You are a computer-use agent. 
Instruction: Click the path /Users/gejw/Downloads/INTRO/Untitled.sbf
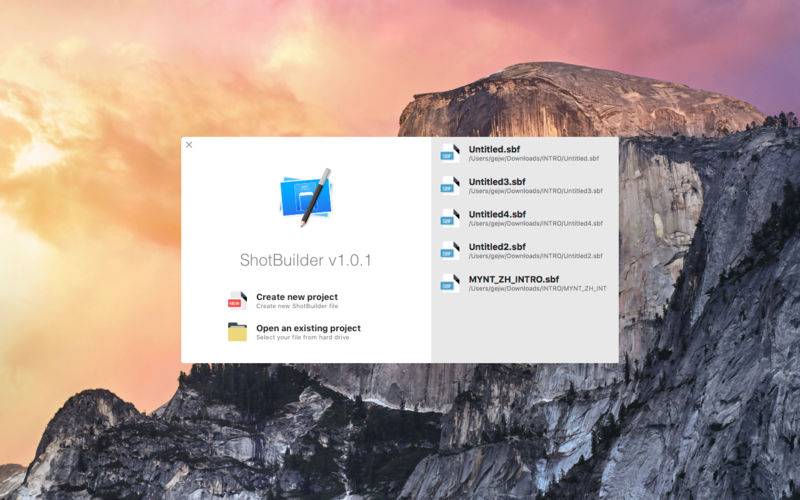tap(534, 159)
